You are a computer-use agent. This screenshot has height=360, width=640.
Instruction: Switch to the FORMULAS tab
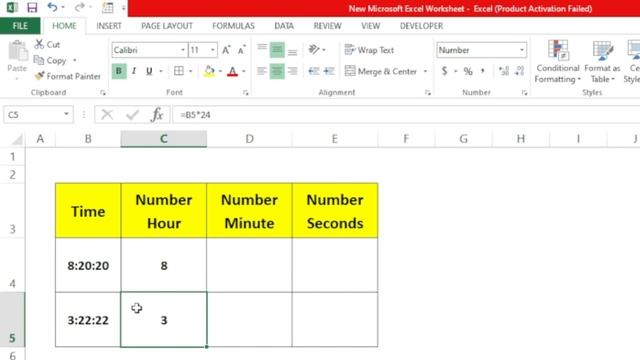(x=233, y=26)
